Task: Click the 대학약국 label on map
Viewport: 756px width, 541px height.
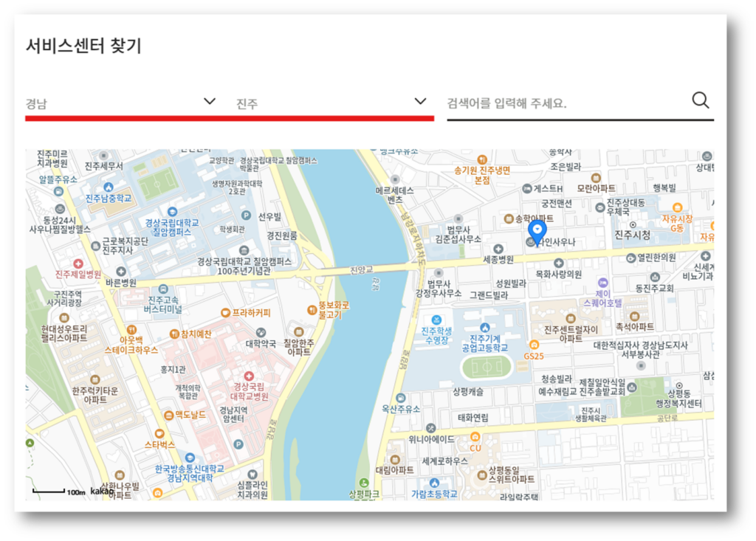Action: pyautogui.click(x=261, y=344)
